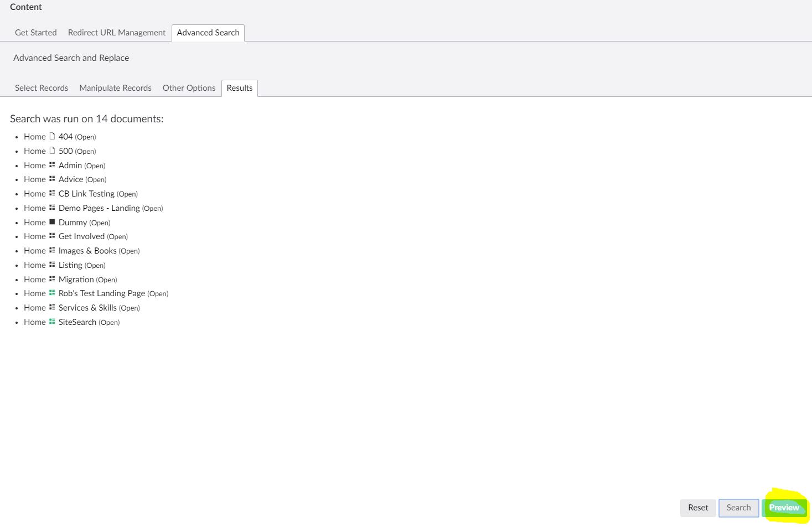Click the Home link for Advice
The image size is (812, 527).
tap(34, 179)
